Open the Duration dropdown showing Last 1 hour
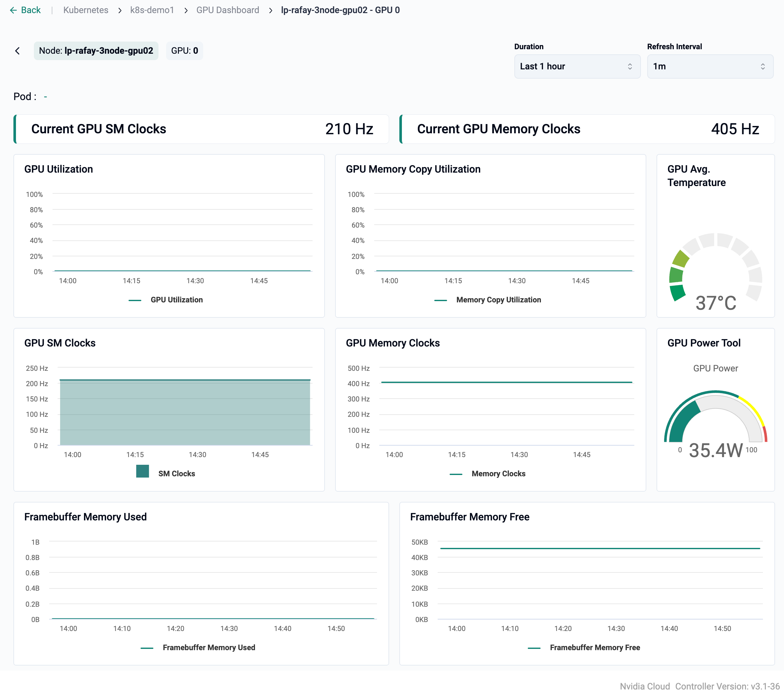This screenshot has width=784, height=693. [x=577, y=66]
